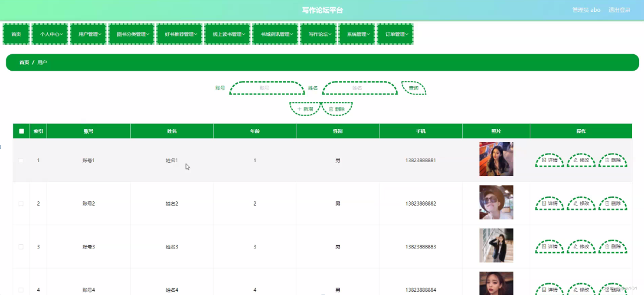Viewport: 644px width, 295px height.
Task: Check the checkbox for row 账号3
Action: pyautogui.click(x=21, y=247)
